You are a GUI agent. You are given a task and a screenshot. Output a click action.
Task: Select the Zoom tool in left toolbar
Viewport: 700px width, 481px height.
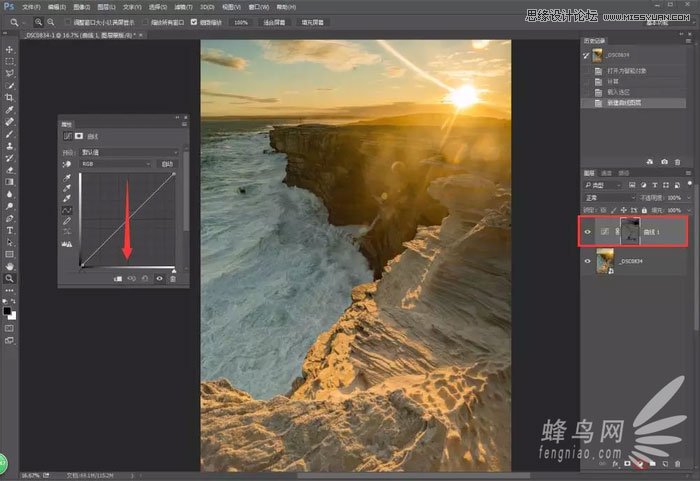coord(9,278)
